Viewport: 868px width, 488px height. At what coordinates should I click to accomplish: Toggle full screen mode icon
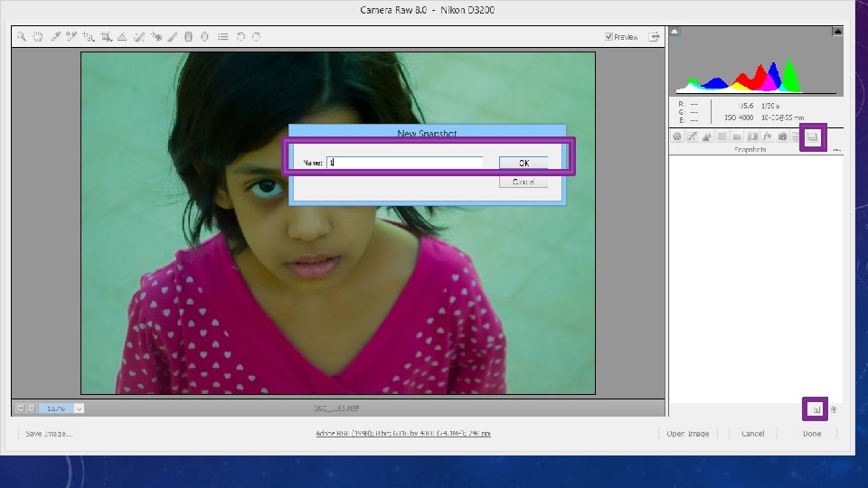coord(654,37)
